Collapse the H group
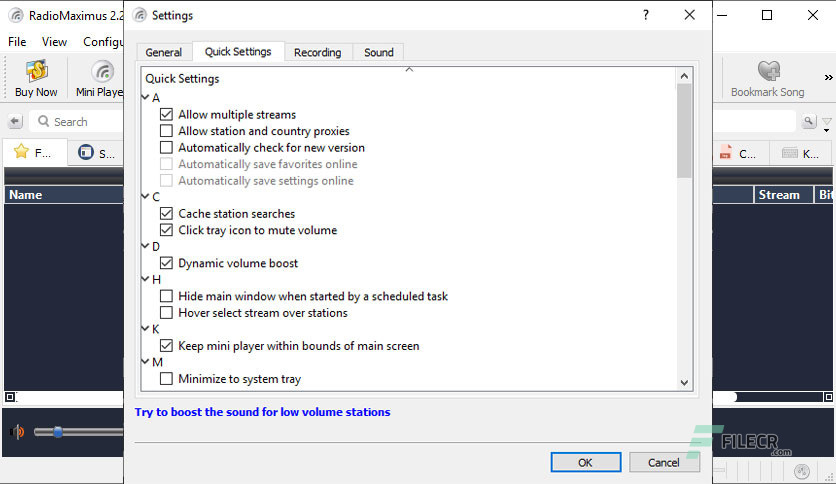The width and height of the screenshot is (836, 484). coord(145,279)
